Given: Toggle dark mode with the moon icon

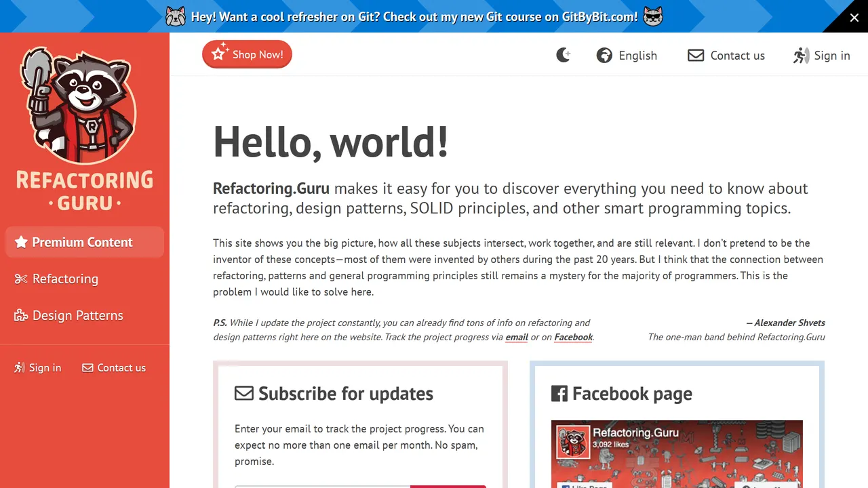Looking at the screenshot, I should (564, 56).
